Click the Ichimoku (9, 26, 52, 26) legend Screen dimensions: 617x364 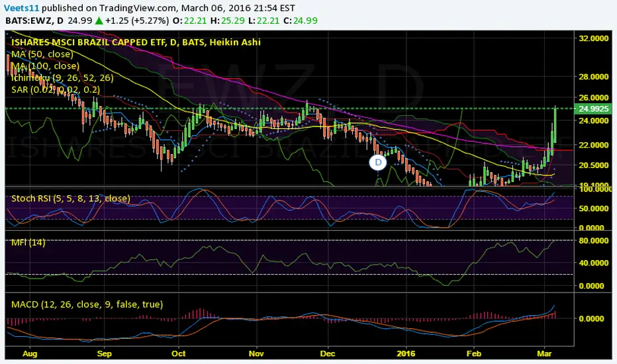(62, 77)
